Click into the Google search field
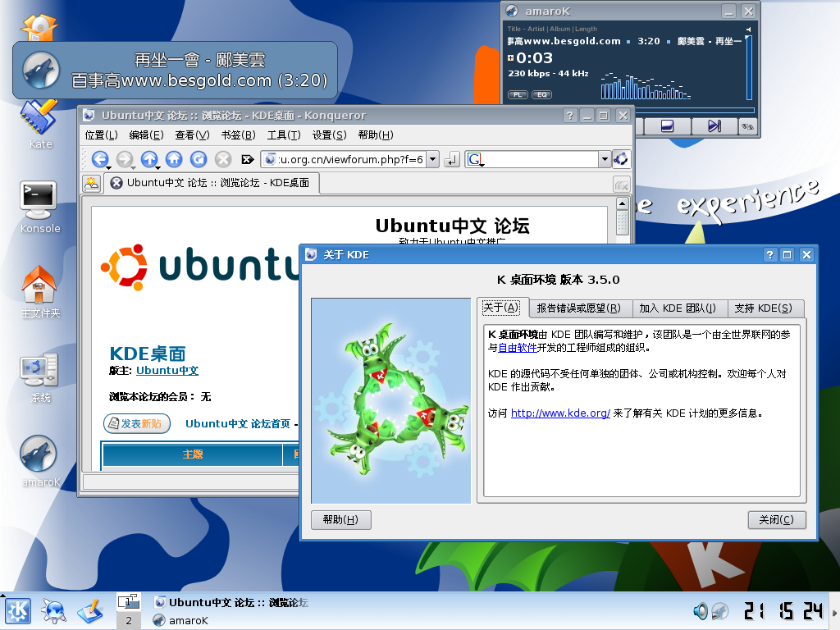This screenshot has width=840, height=630. [x=540, y=159]
